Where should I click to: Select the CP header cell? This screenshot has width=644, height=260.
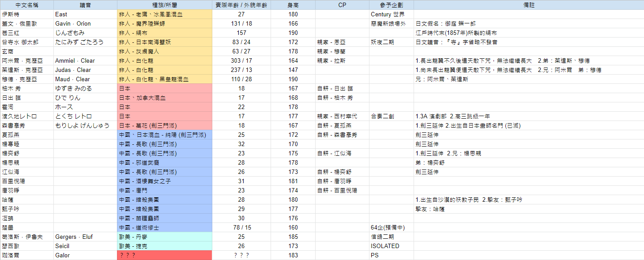(342, 5)
